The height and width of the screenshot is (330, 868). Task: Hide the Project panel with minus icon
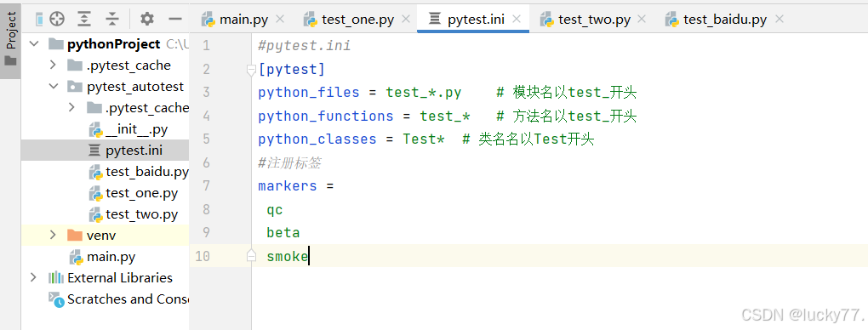click(x=175, y=20)
